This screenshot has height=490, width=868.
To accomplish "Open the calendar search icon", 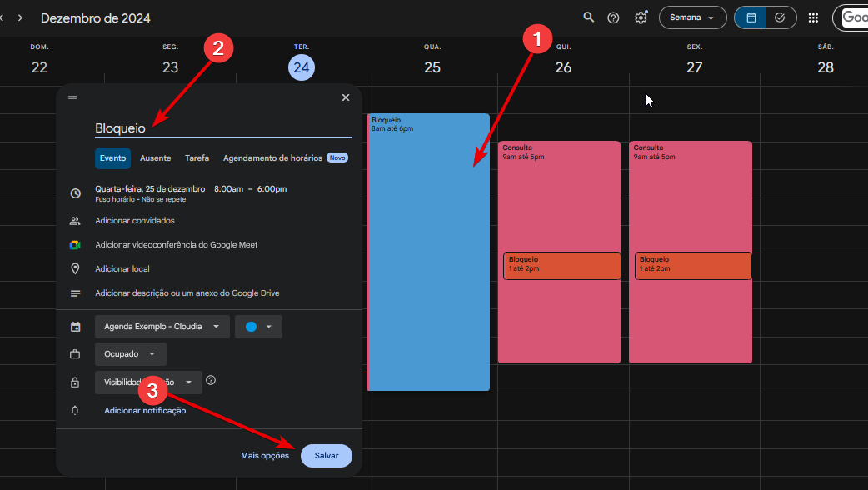I will [x=588, y=17].
